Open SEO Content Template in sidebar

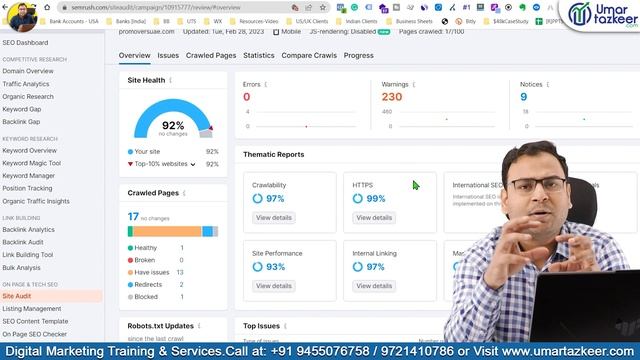35,322
